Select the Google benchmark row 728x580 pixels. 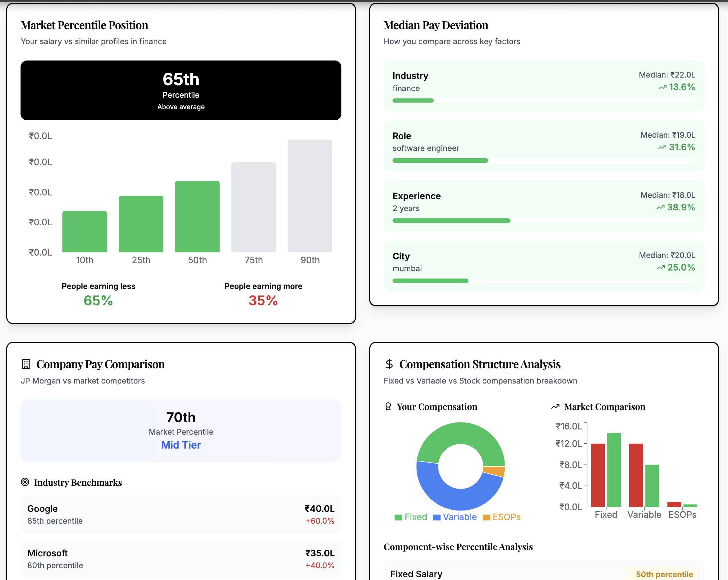(181, 514)
